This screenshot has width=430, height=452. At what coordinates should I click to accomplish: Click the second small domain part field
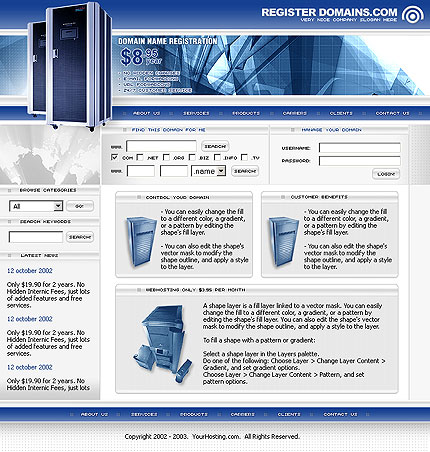[174, 171]
